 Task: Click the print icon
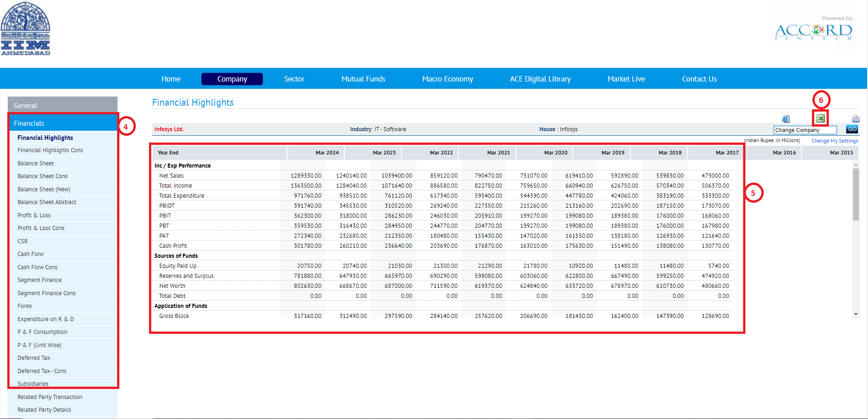(856, 119)
